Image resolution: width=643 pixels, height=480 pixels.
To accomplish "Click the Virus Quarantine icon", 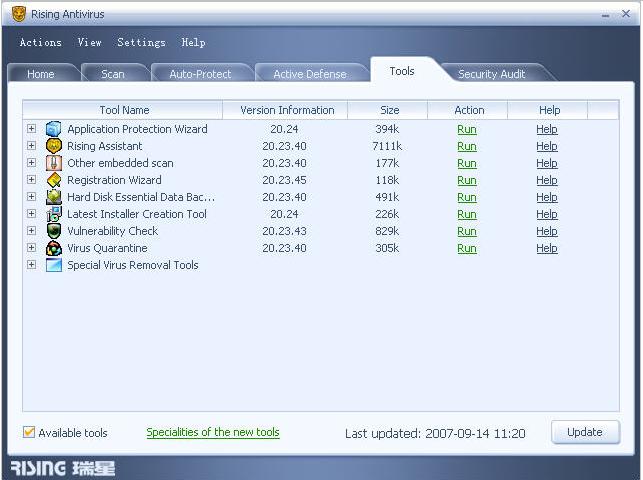I will (x=54, y=248).
